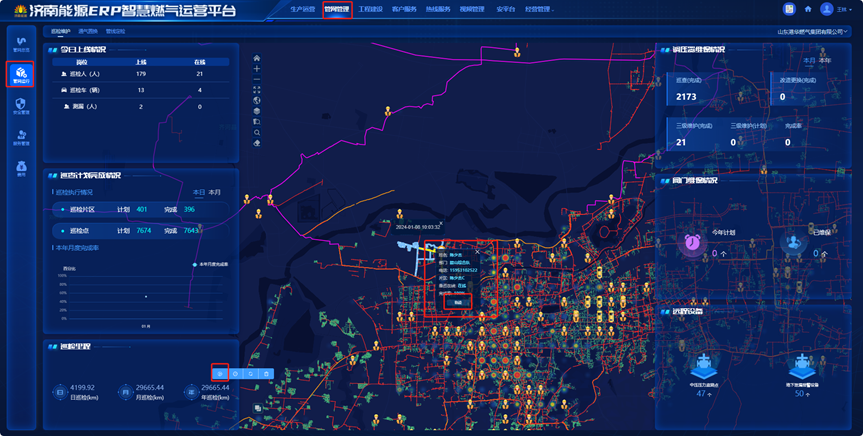Select 本日 in the patrol plan panel

tap(199, 192)
